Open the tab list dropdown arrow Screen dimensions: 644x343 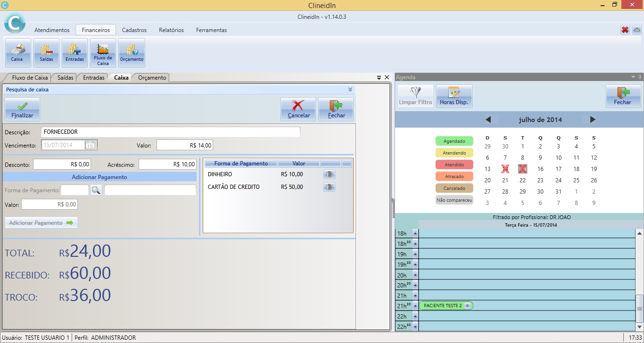379,77
